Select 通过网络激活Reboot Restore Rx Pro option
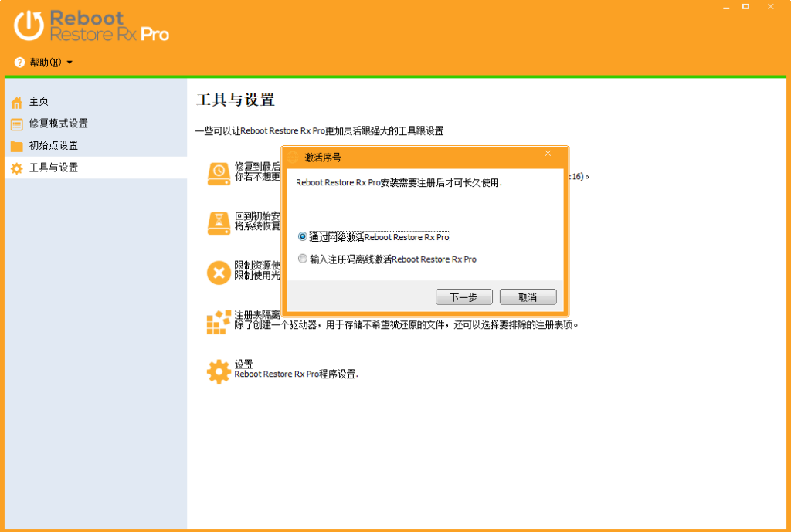The width and height of the screenshot is (791, 532). pos(303,237)
